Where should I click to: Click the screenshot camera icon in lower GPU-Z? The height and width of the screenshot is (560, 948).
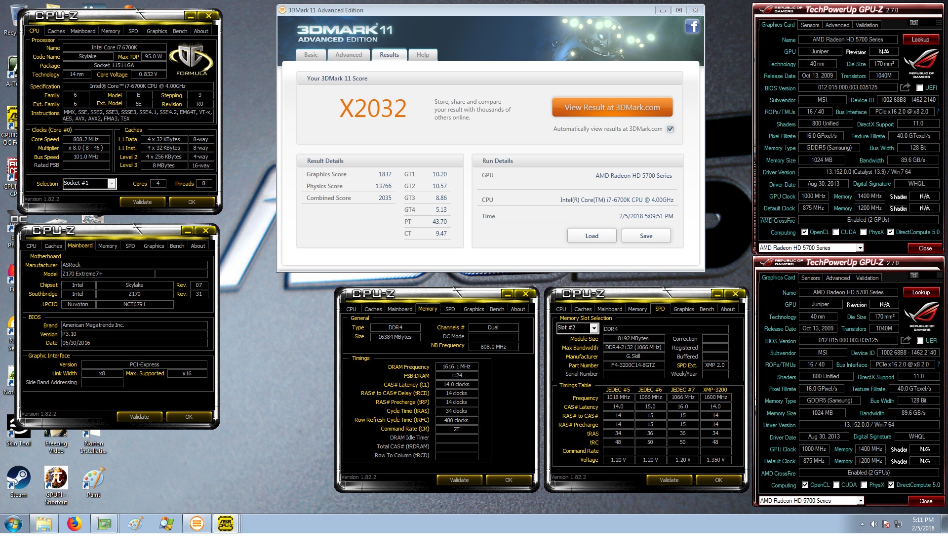(x=914, y=275)
